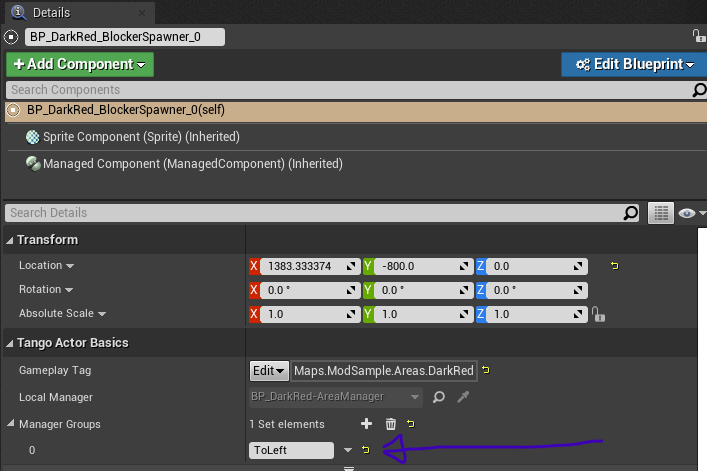Toggle the Details panel lock icon

coord(699,36)
